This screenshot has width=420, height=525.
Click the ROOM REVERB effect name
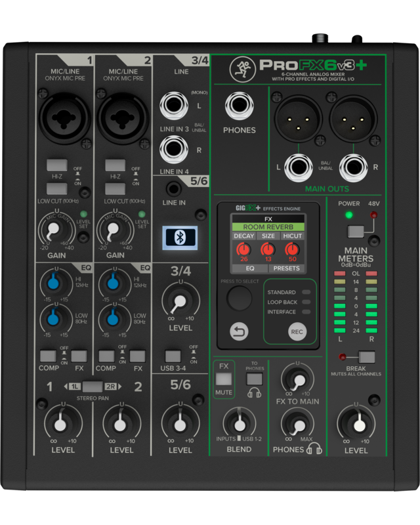(x=268, y=227)
